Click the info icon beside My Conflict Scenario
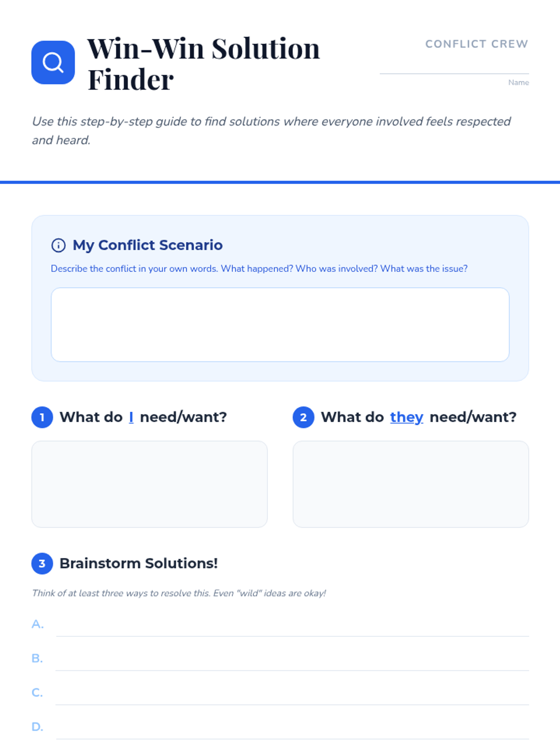Screen dimensions: 560x747 [x=58, y=245]
